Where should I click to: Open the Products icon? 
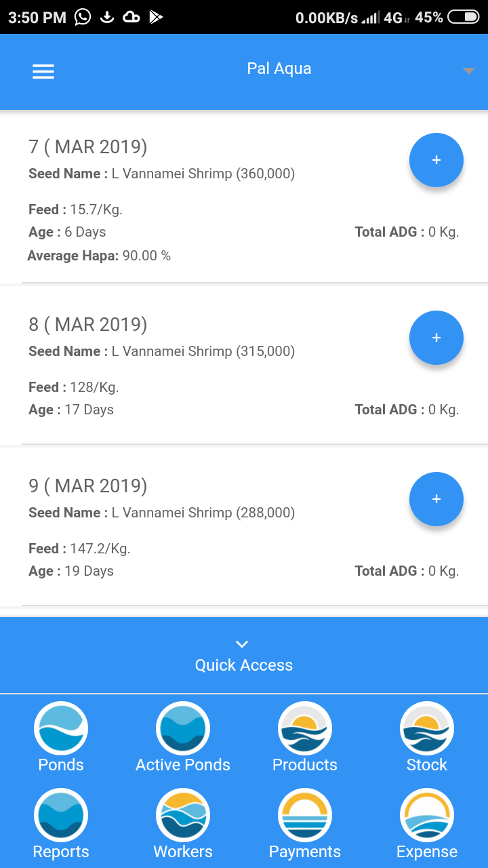[x=305, y=728]
